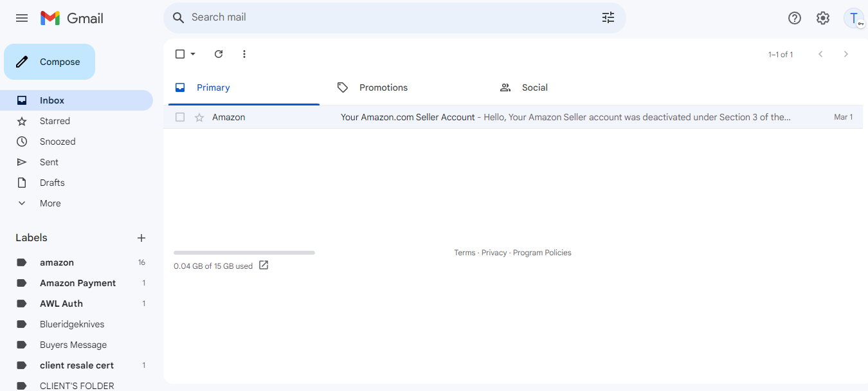The width and height of the screenshot is (868, 391).
Task: Open storage management external-link icon
Action: pos(264,265)
